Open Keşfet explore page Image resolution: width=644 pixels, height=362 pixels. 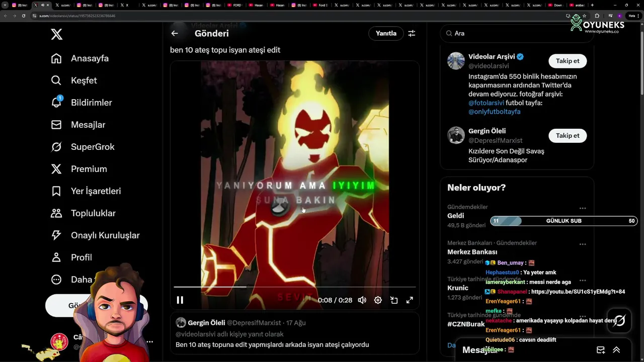74,80
